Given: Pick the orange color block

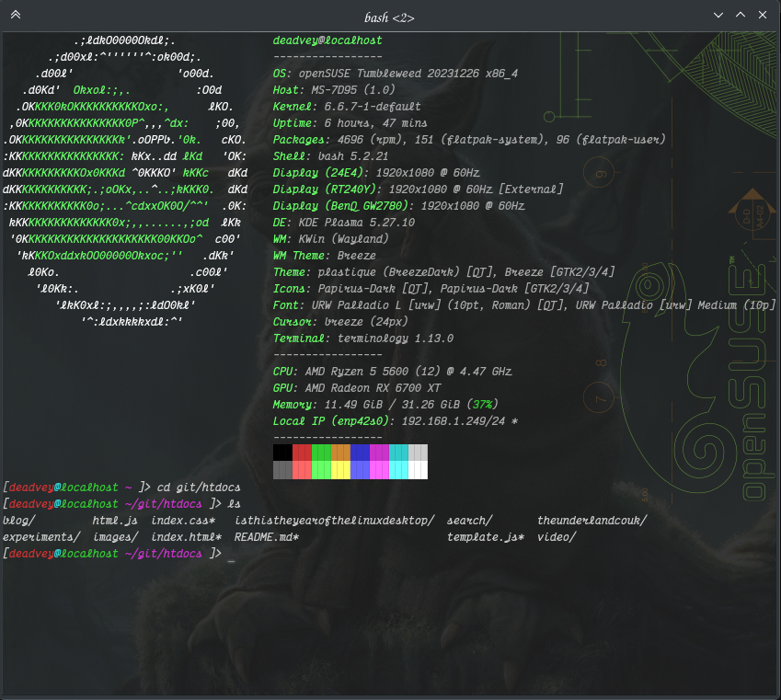Looking at the screenshot, I should (x=340, y=453).
